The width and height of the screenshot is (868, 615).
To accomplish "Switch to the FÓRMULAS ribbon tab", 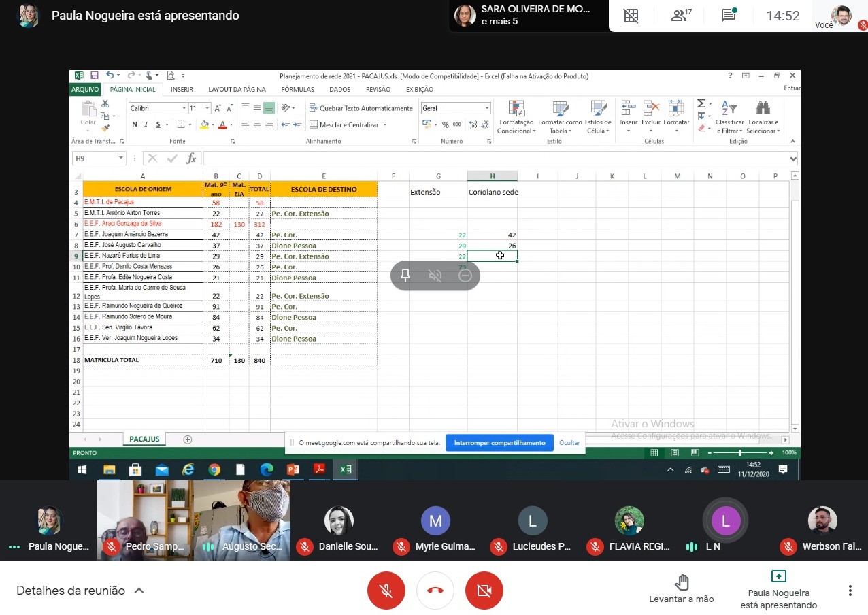I will point(297,89).
